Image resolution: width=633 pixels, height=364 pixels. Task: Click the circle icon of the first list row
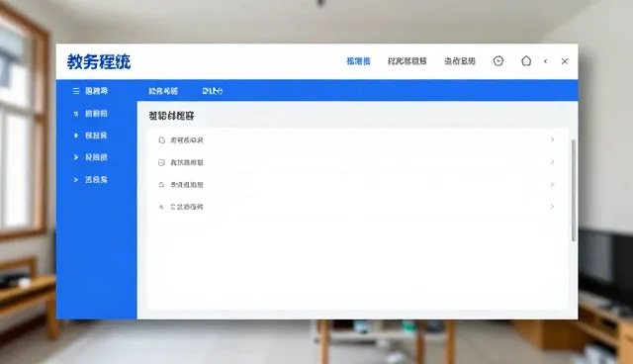tap(161, 140)
